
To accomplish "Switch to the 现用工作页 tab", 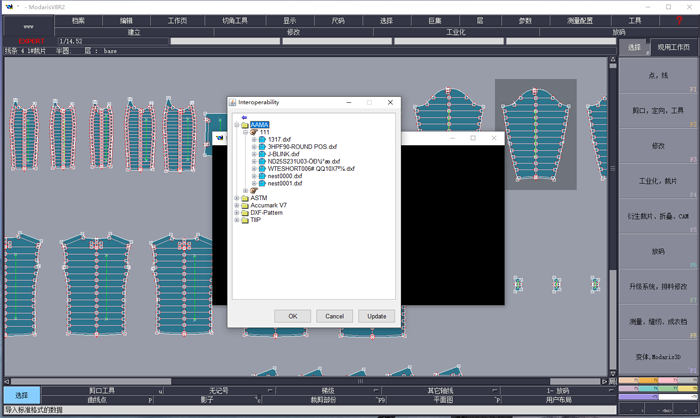I will [x=673, y=47].
